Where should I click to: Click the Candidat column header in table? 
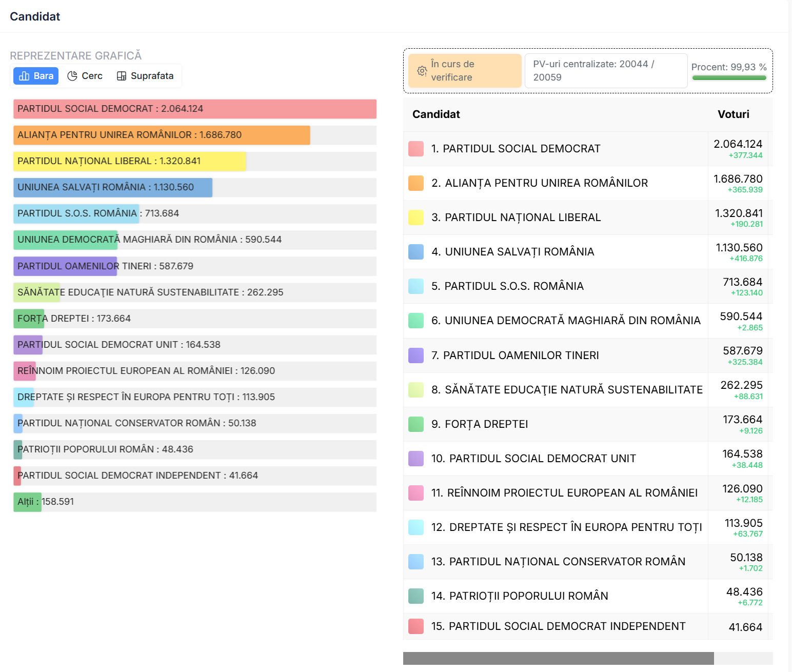(436, 114)
